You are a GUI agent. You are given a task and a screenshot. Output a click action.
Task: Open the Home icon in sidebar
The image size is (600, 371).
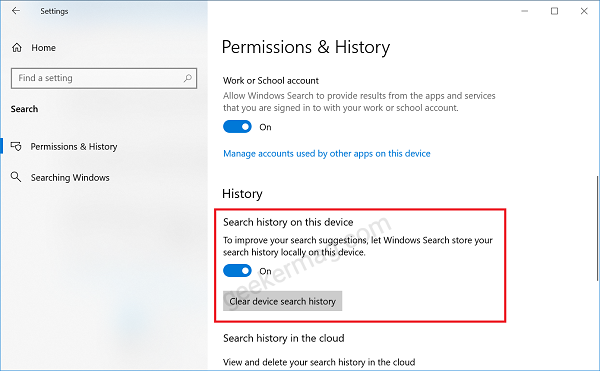[17, 48]
